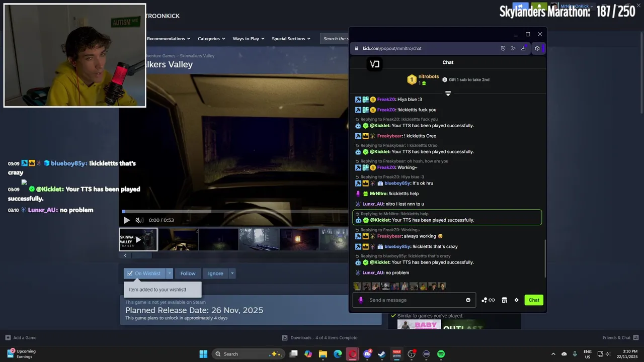Open the taskbar volume control

[608, 354]
